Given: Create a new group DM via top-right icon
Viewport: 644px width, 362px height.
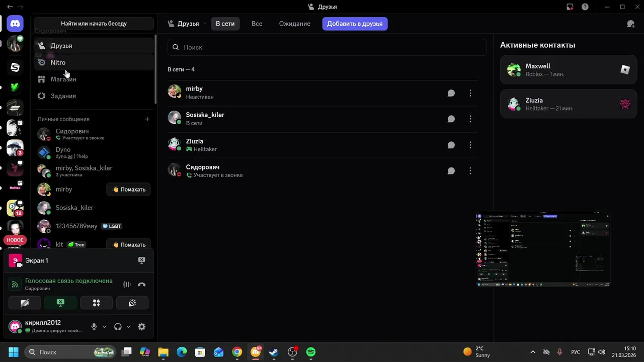Looking at the screenshot, I should (x=630, y=24).
